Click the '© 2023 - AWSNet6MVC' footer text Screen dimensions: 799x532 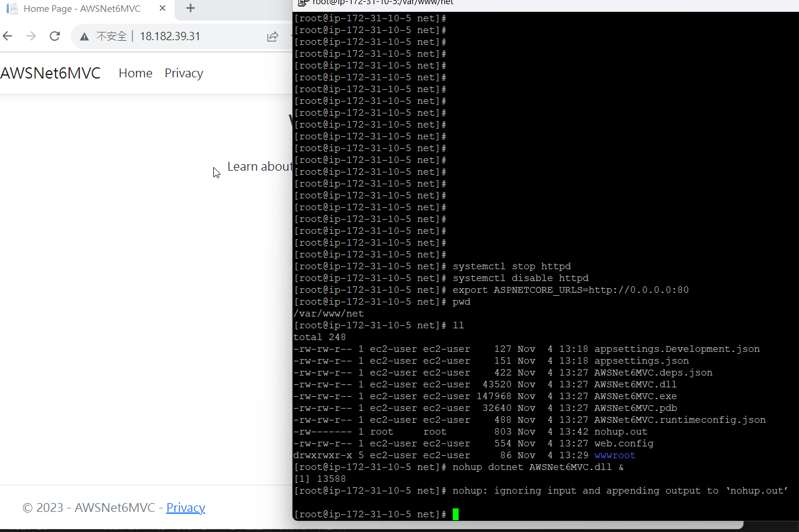tap(89, 508)
